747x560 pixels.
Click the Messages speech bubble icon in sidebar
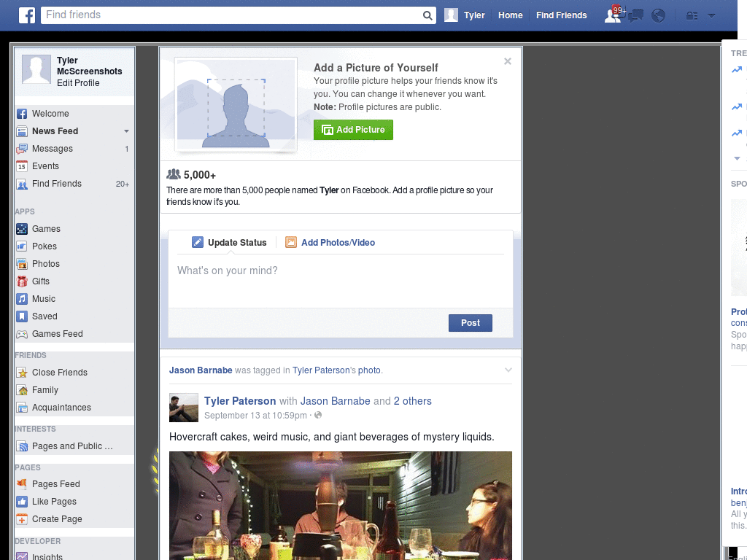click(x=22, y=149)
